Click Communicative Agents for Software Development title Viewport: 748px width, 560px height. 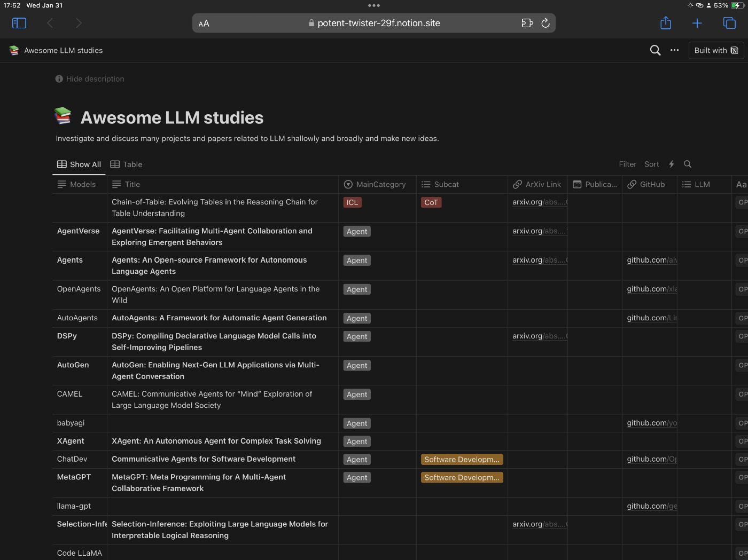click(x=204, y=459)
